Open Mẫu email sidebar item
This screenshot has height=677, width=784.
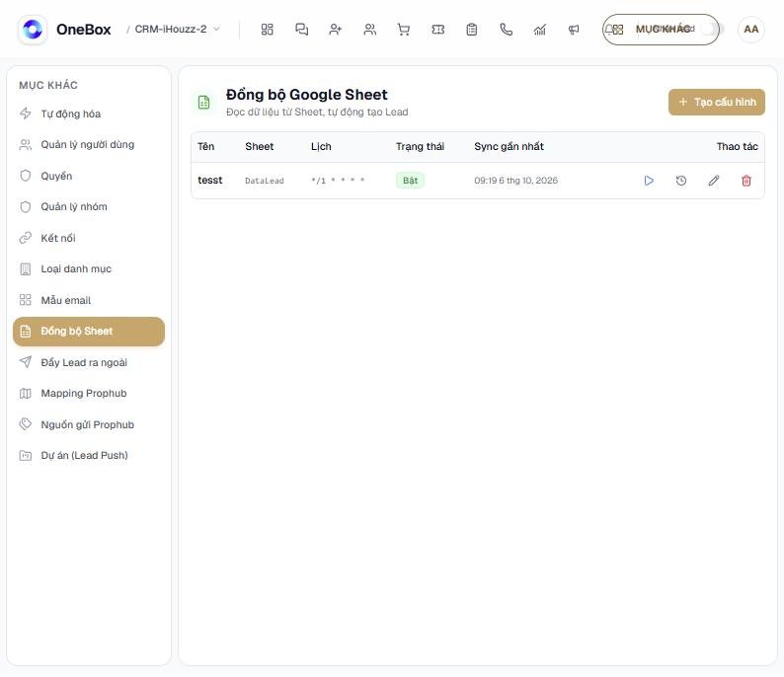[89, 300]
